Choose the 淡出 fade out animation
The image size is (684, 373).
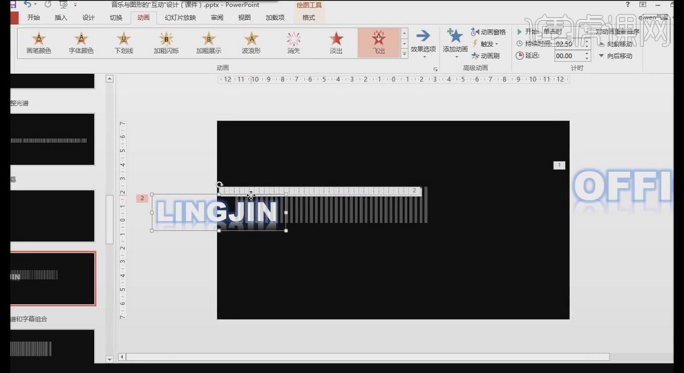pyautogui.click(x=336, y=43)
